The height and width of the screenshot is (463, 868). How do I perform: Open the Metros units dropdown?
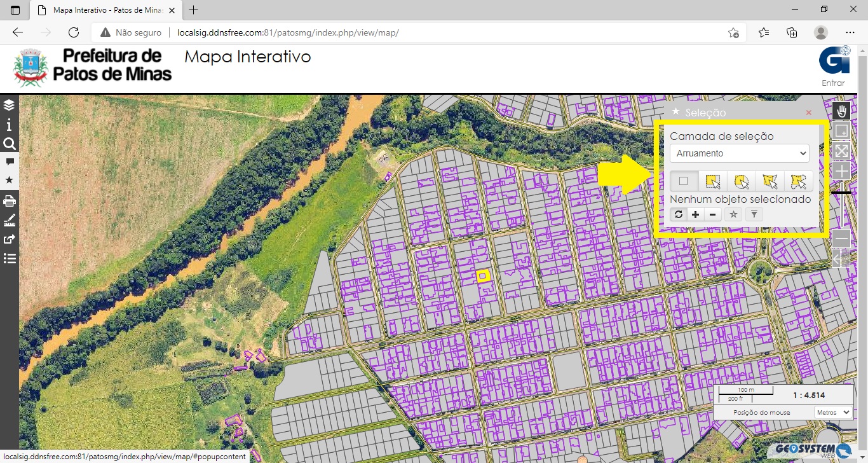tap(833, 412)
